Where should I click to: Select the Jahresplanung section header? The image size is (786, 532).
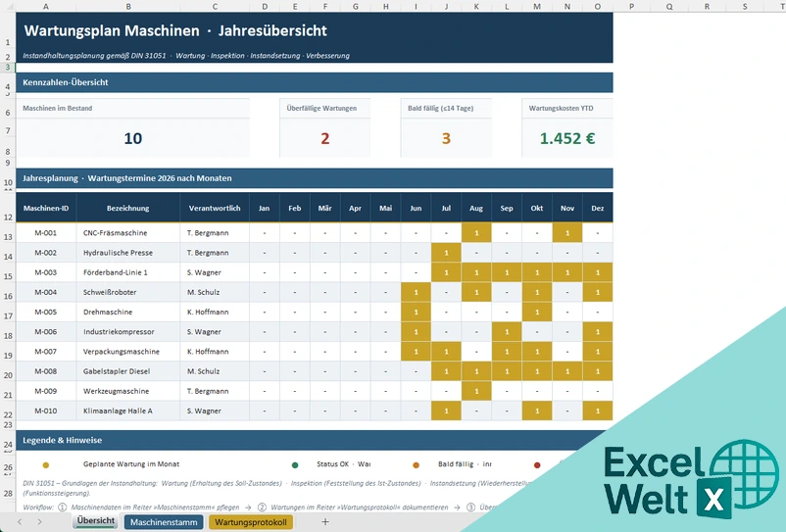pos(315,178)
